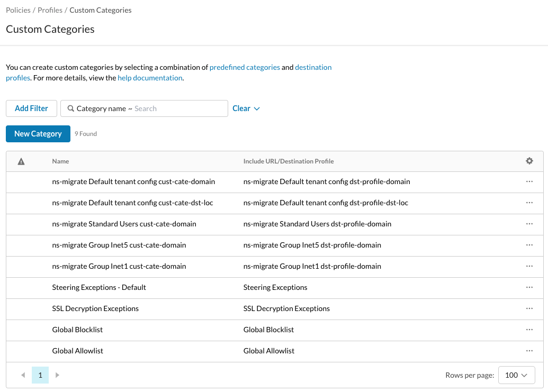The height and width of the screenshot is (392, 548).
Task: Go to previous page arrow
Action: click(23, 375)
